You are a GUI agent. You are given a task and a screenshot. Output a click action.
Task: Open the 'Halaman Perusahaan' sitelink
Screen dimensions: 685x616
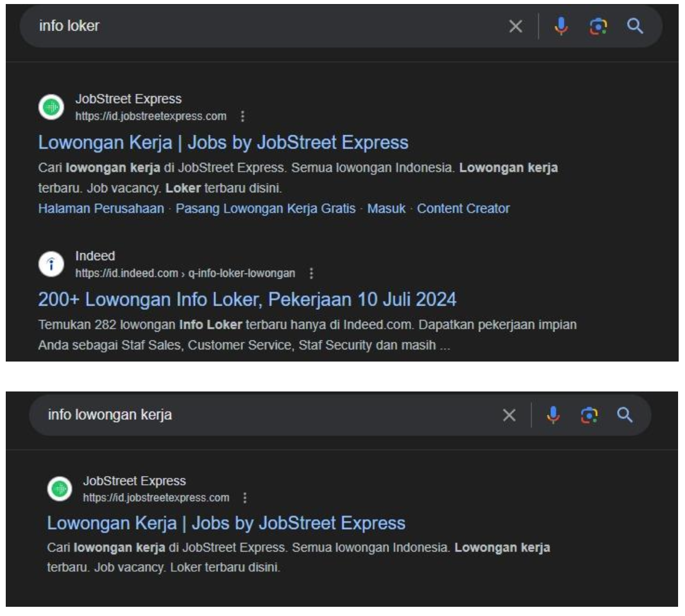(101, 209)
